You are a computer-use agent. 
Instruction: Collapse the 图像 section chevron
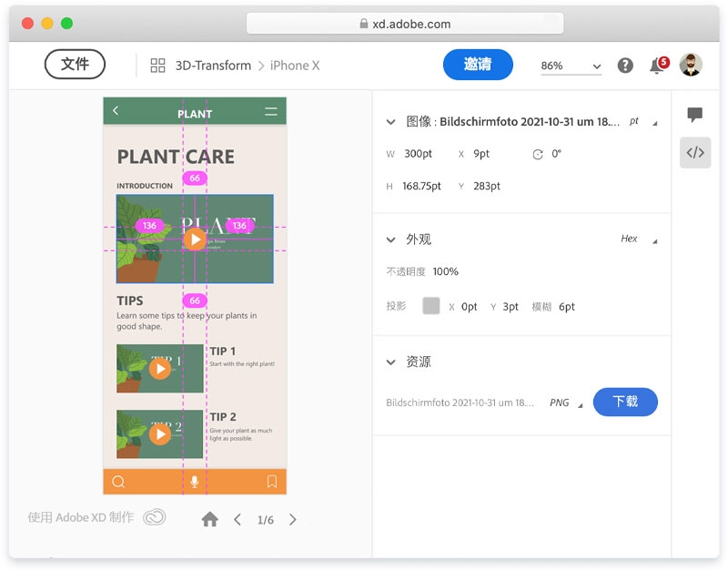391,122
